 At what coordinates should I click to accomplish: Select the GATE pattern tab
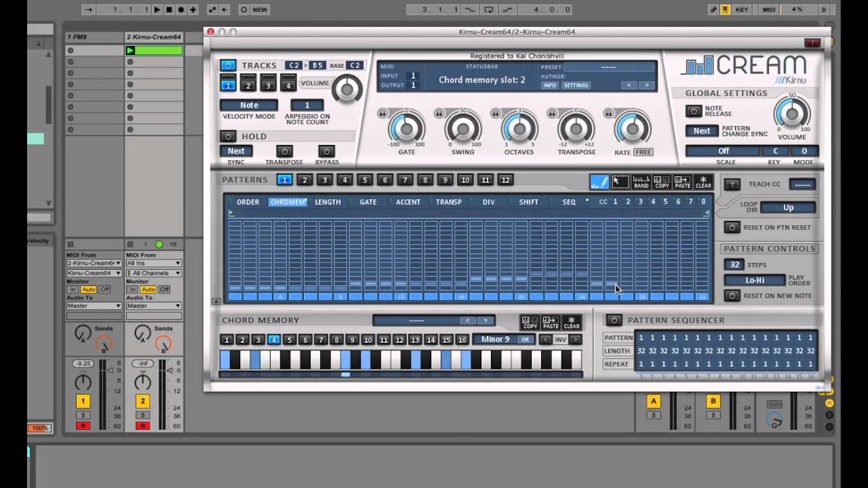[x=368, y=202]
